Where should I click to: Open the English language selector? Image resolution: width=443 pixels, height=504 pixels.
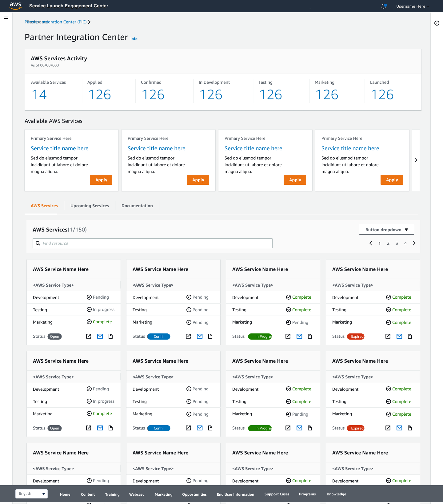click(x=31, y=494)
